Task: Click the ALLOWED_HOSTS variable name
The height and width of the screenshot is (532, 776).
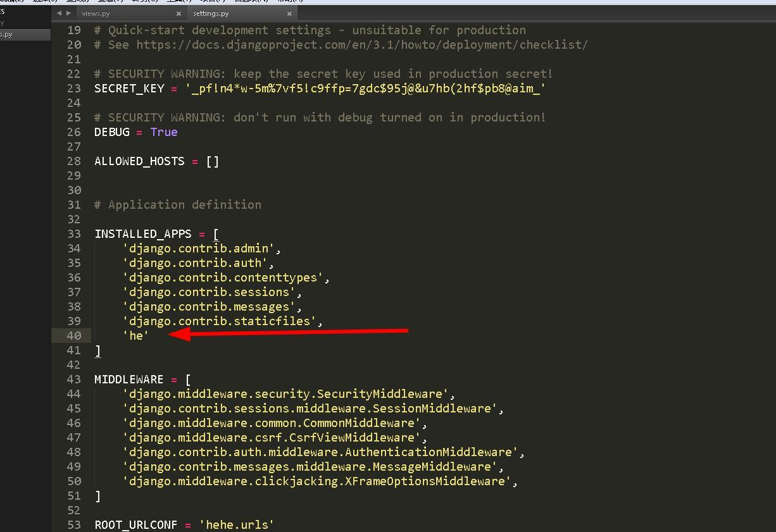Action: [x=139, y=161]
